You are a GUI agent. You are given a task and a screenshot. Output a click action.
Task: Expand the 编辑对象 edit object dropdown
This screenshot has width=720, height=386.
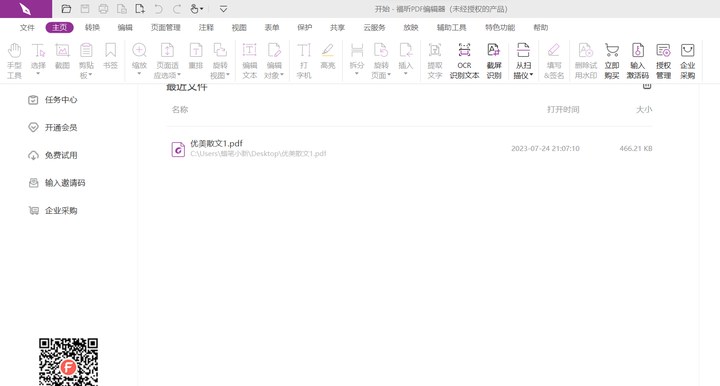282,75
